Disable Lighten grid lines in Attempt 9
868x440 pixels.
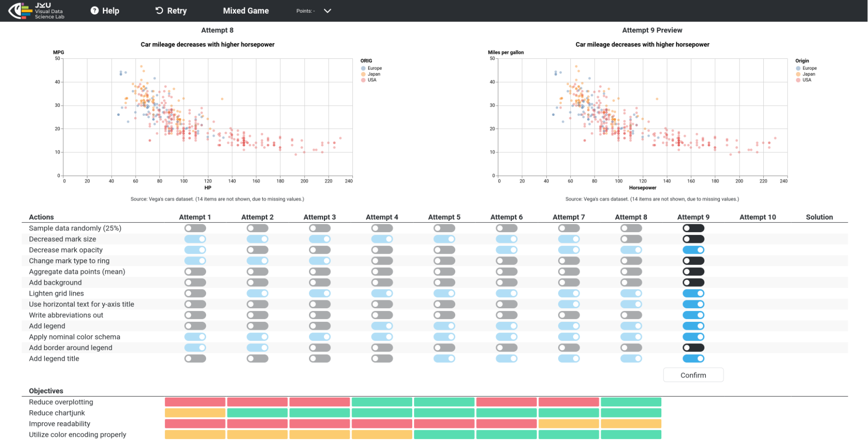pyautogui.click(x=693, y=293)
